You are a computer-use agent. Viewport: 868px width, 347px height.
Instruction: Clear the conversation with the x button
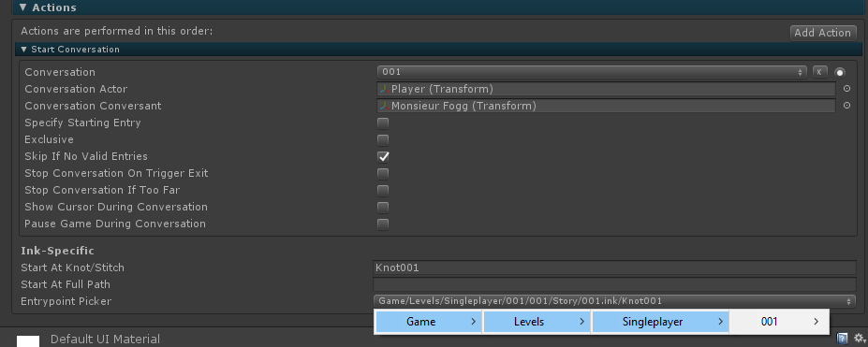click(820, 72)
